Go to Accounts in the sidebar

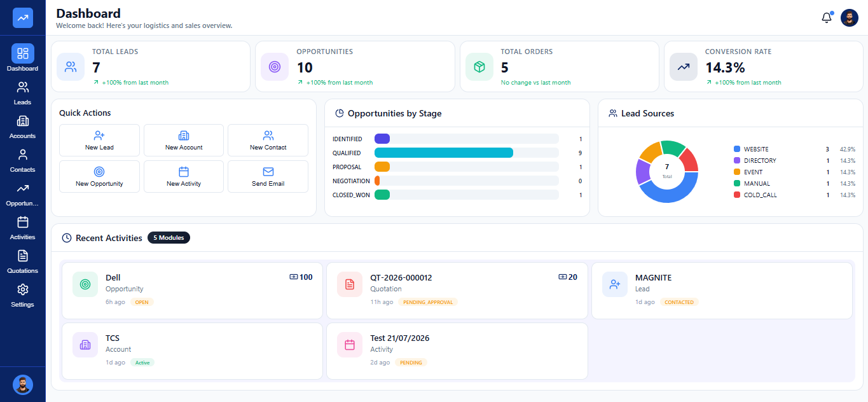pyautogui.click(x=23, y=127)
